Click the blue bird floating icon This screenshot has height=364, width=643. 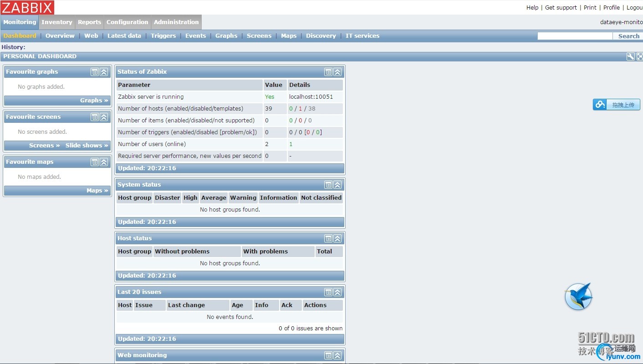[x=578, y=297]
